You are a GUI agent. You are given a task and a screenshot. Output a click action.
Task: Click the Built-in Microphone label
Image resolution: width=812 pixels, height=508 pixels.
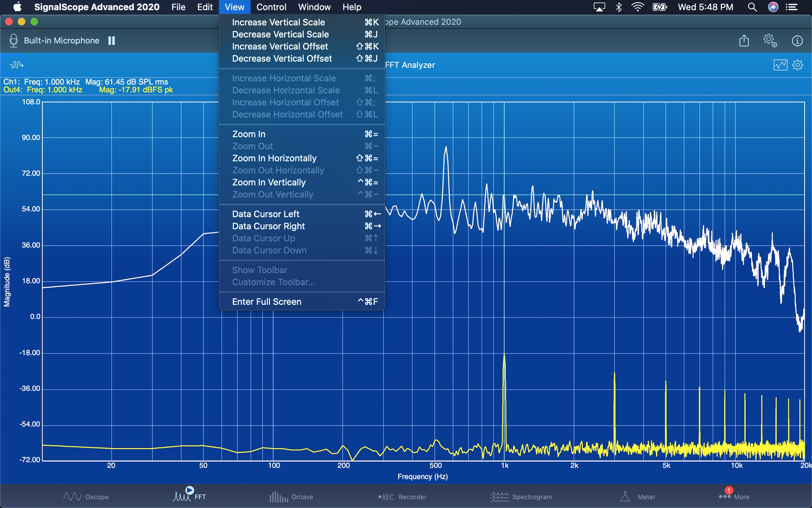tap(62, 41)
